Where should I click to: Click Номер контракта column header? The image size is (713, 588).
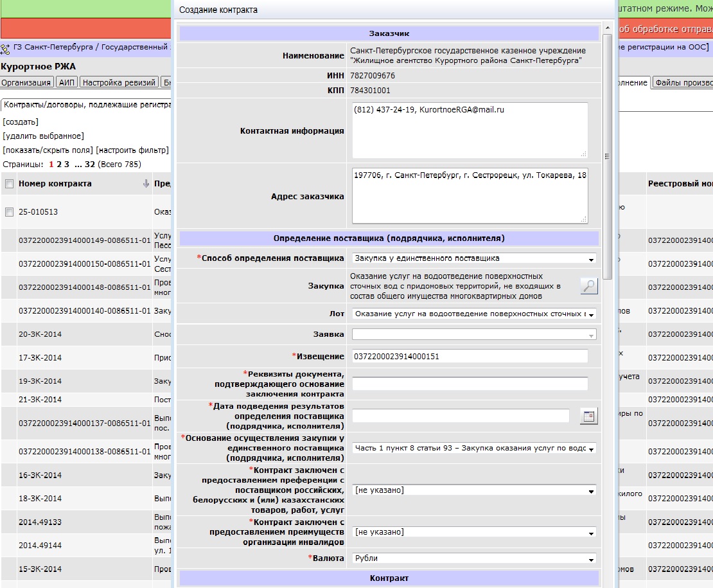click(55, 184)
